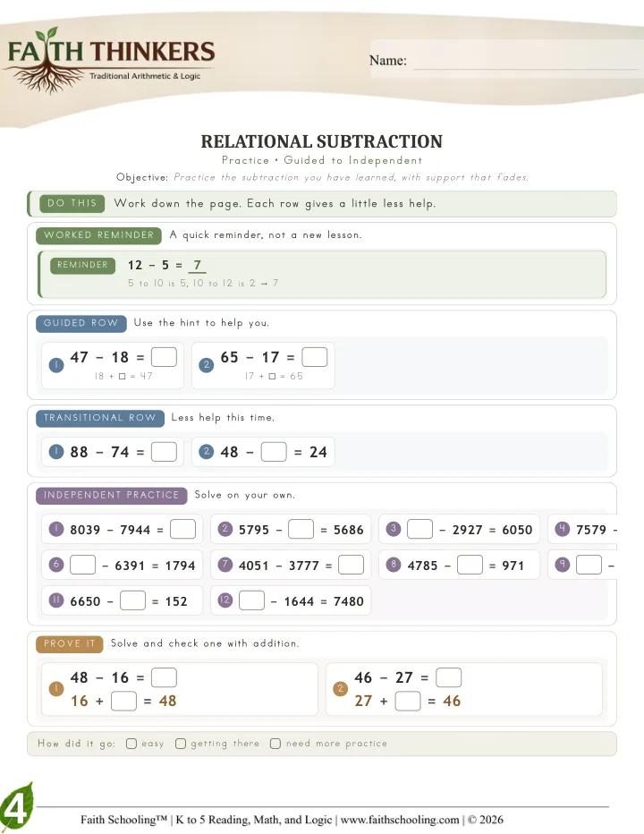Check the 'getting there' checkbox
The image size is (644, 834).
pos(181,743)
